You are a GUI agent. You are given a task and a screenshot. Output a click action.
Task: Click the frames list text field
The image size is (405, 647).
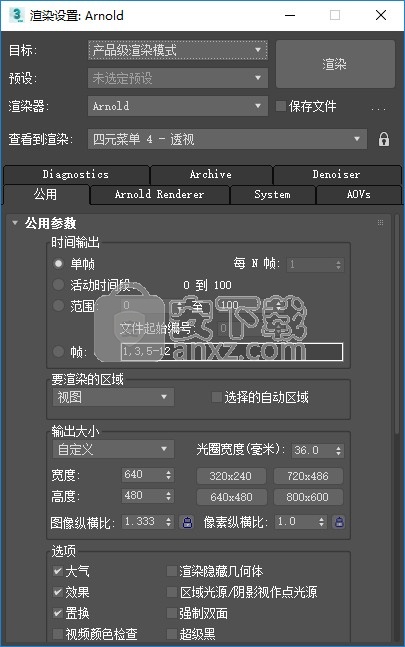(232, 352)
